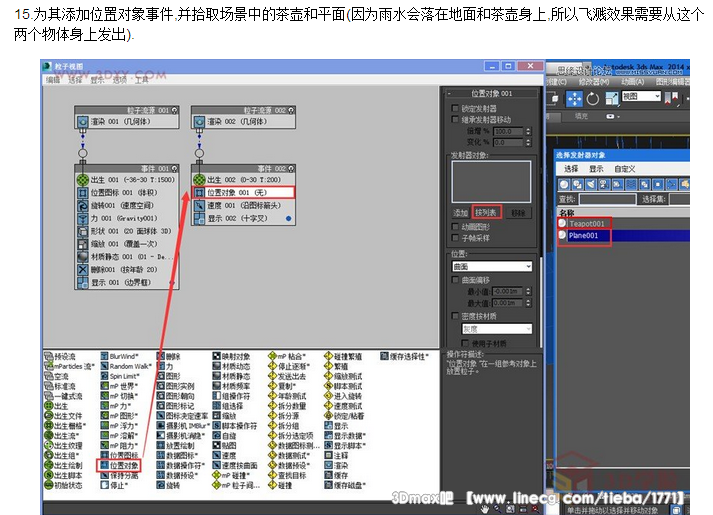
Task: Adjust 倍增 % spinner arrows
Action: (x=528, y=131)
